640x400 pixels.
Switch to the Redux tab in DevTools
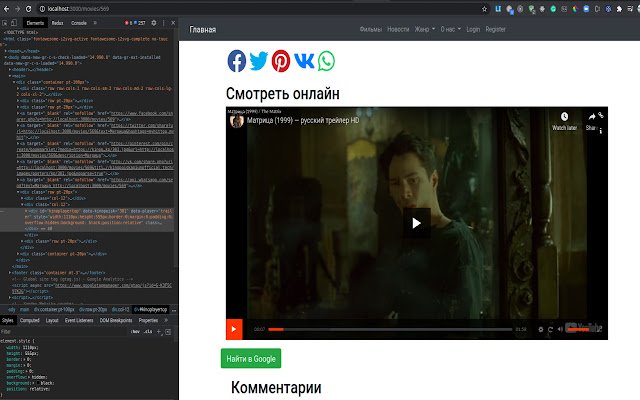[58, 23]
